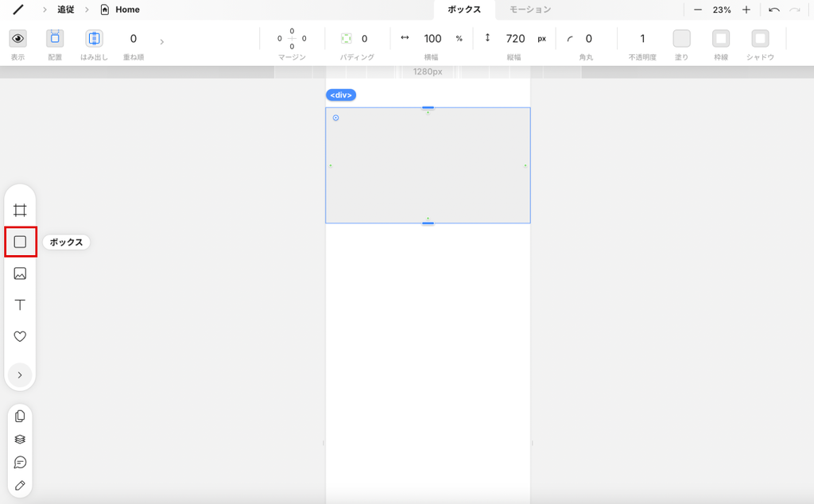This screenshot has width=814, height=504.
Task: Click the pencil edit icon at bottom left
Action: 20,485
